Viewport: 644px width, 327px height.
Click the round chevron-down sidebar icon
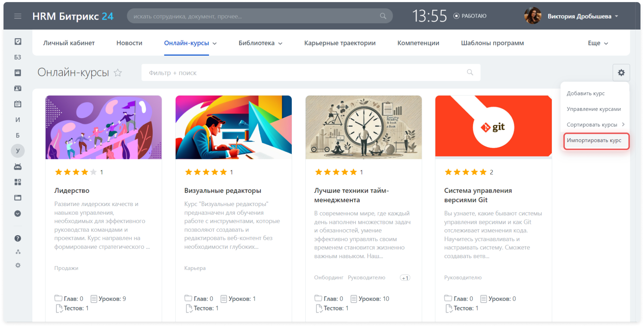[x=18, y=213]
